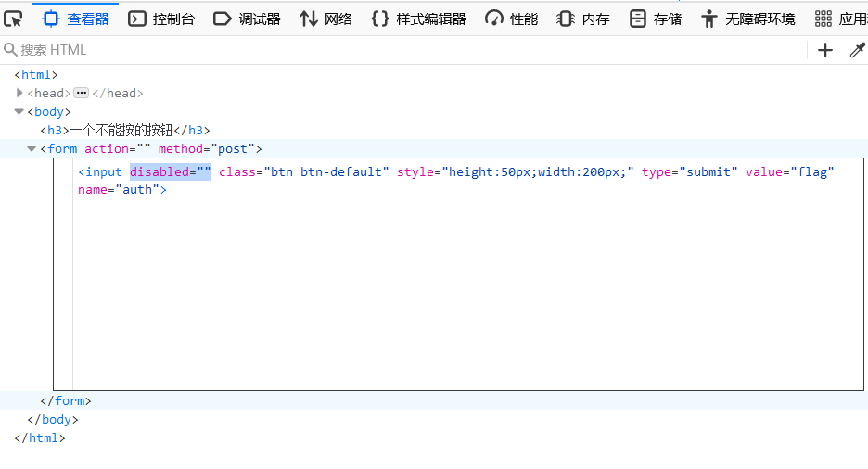Screen dimensions: 868x469
Task: Switch to the 查看器 inspector tab
Action: tap(76, 19)
